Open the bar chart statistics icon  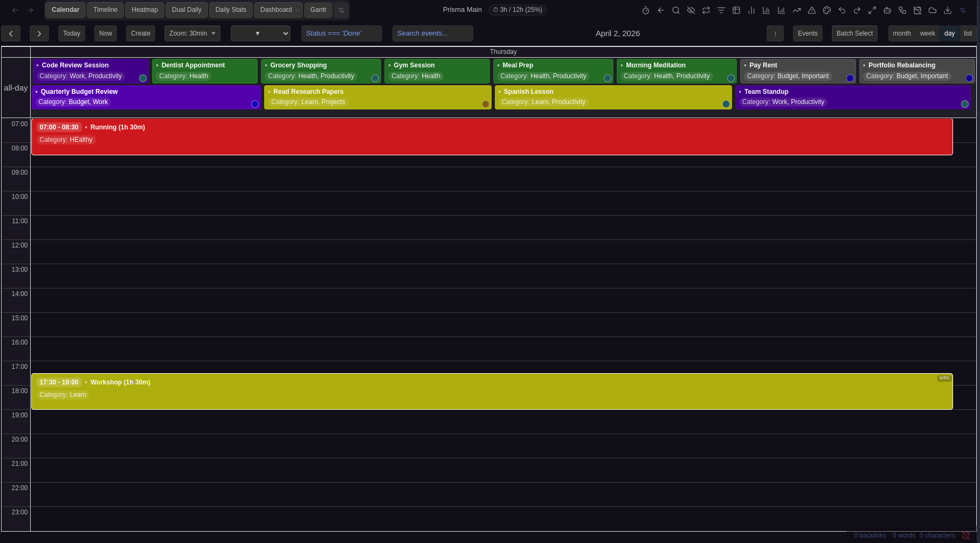click(751, 10)
